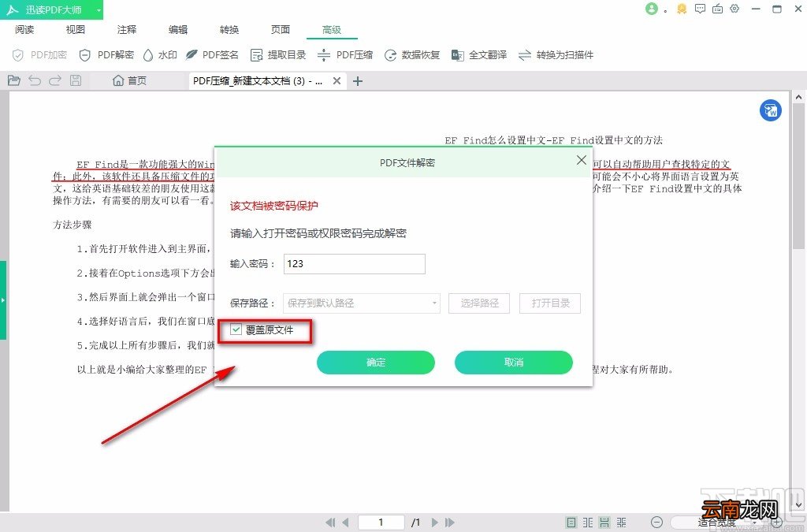Click the save disk icon
Screen dimensions: 807x532
coord(76,80)
